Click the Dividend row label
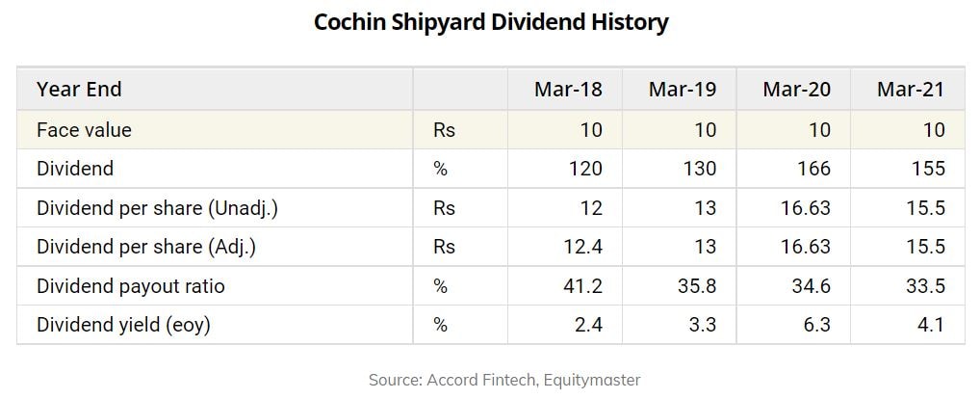 coord(75,169)
